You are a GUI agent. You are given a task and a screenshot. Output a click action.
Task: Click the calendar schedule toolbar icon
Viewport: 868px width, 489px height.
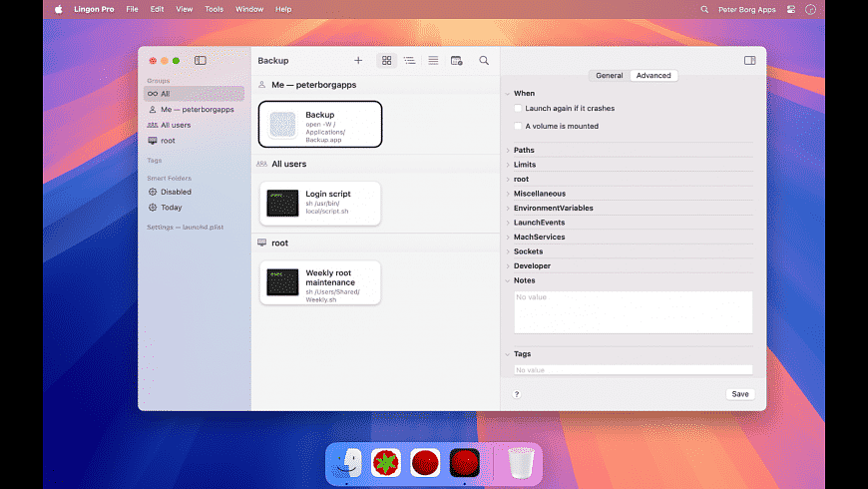point(456,61)
